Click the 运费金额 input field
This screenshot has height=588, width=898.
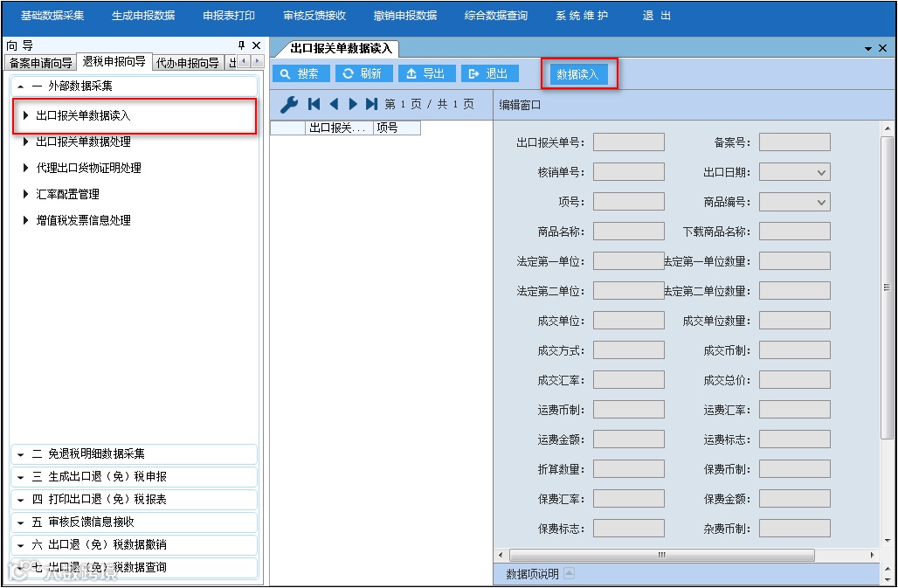(629, 439)
